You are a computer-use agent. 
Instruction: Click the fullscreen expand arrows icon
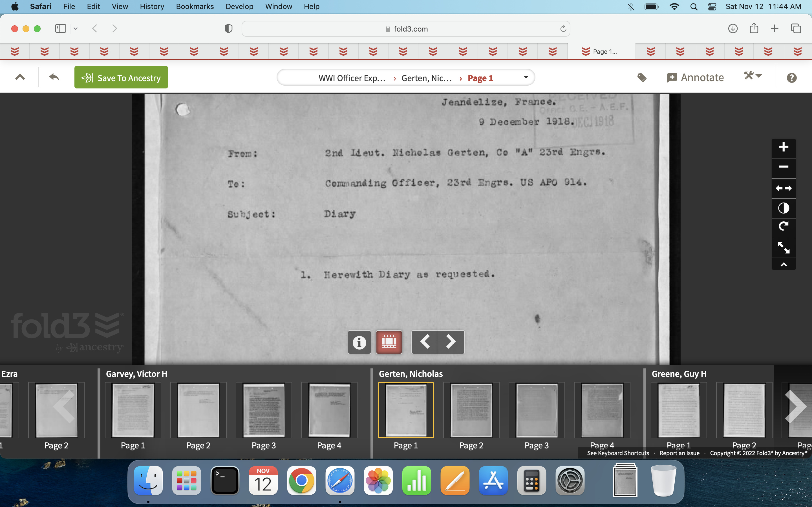coord(783,248)
